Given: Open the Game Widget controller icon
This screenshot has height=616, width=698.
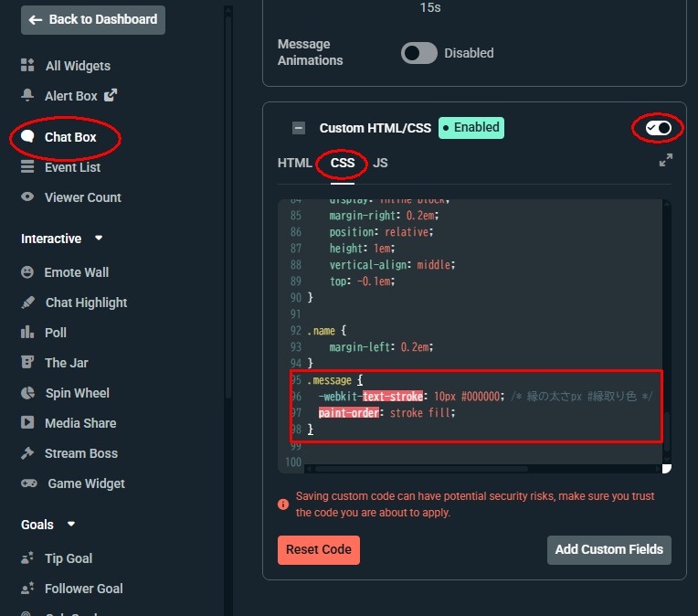Looking at the screenshot, I should click(x=28, y=483).
